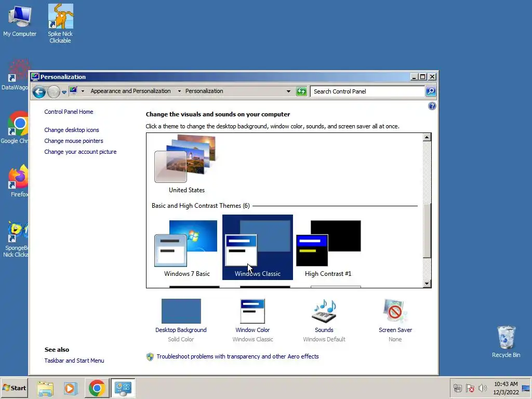Click the shield icon beside Troubleshoot link
The height and width of the screenshot is (399, 532).
(x=150, y=357)
